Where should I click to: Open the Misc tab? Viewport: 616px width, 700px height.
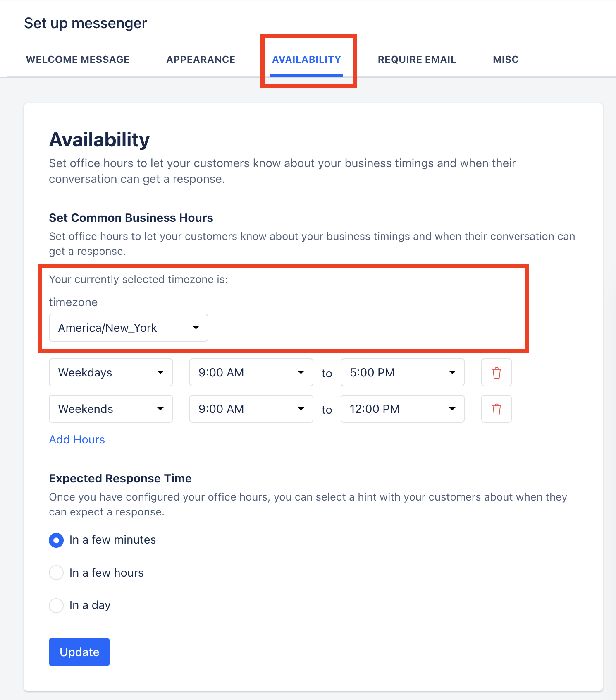point(506,60)
